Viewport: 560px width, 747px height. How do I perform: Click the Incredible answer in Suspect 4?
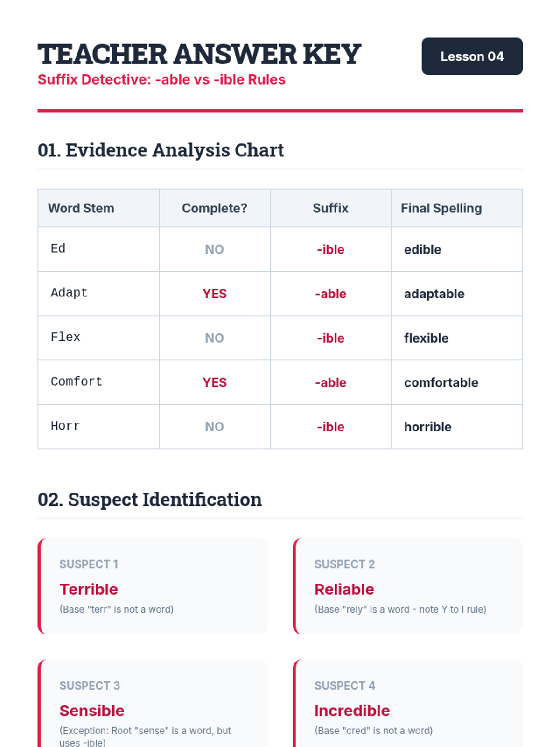[352, 711]
